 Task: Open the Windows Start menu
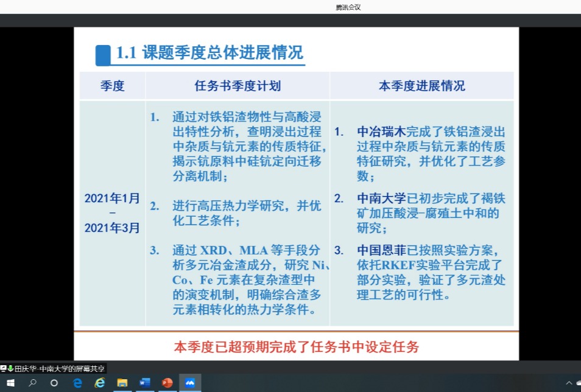10,383
